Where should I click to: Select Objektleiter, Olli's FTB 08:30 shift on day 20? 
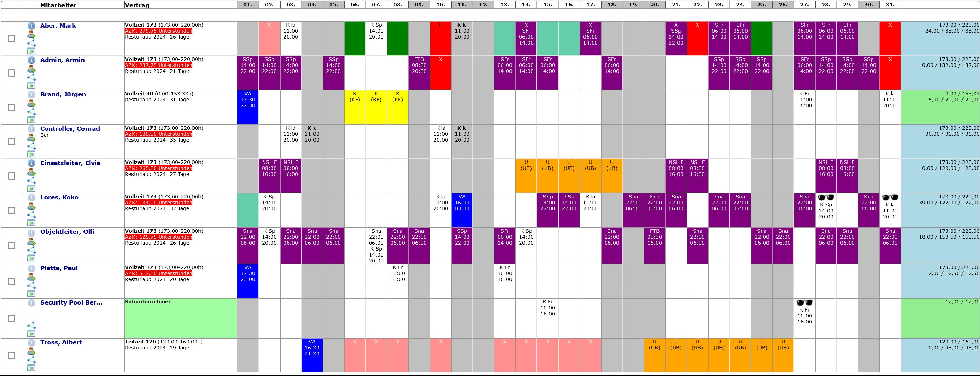pyautogui.click(x=655, y=246)
